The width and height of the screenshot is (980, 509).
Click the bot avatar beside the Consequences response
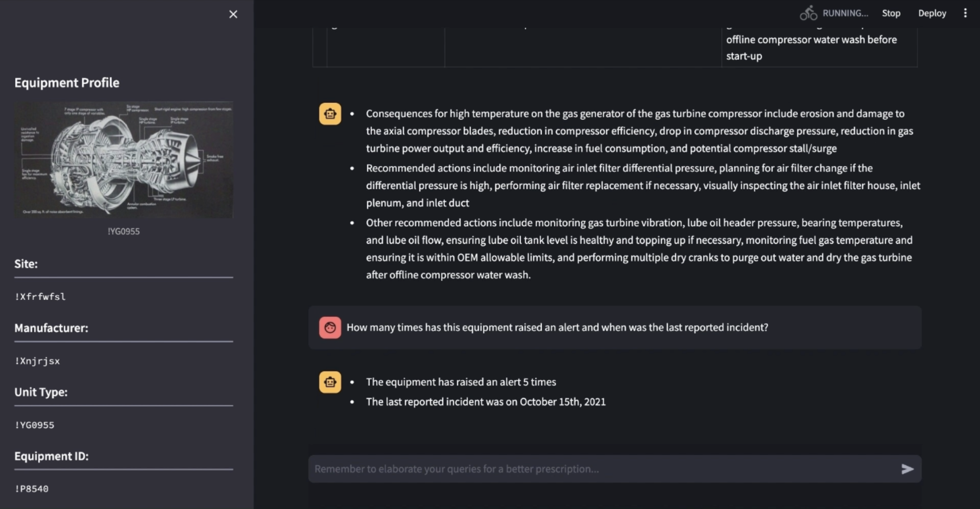pyautogui.click(x=330, y=114)
